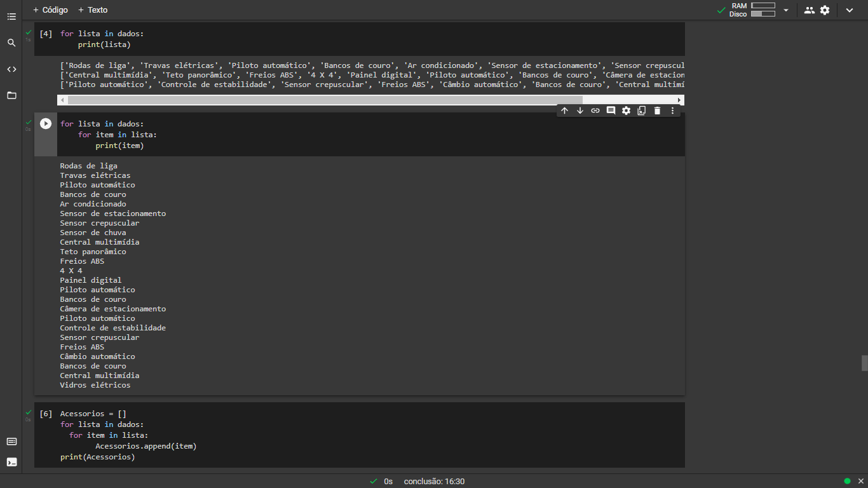Click the '4 X 4' output line
The height and width of the screenshot is (488, 868).
point(71,271)
